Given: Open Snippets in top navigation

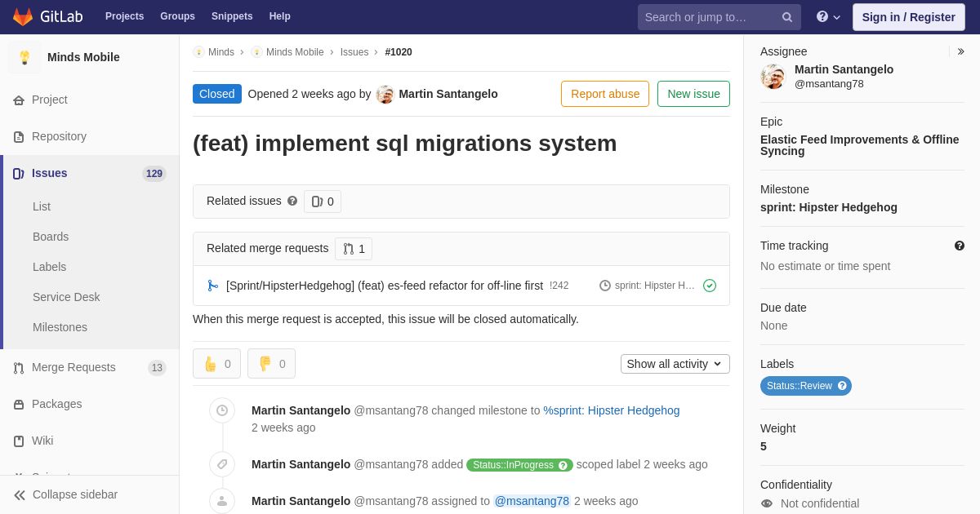Looking at the screenshot, I should point(232,16).
